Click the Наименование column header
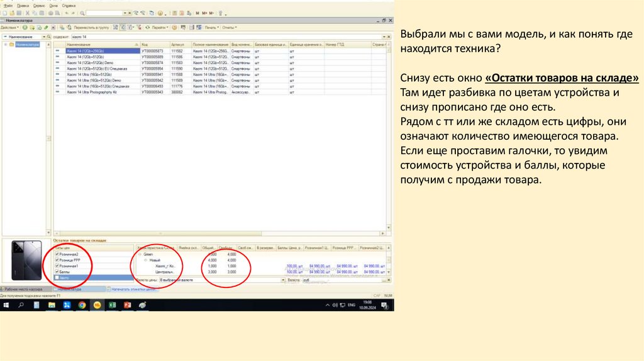Image resolution: width=644 pixels, height=361 pixels. point(102,45)
